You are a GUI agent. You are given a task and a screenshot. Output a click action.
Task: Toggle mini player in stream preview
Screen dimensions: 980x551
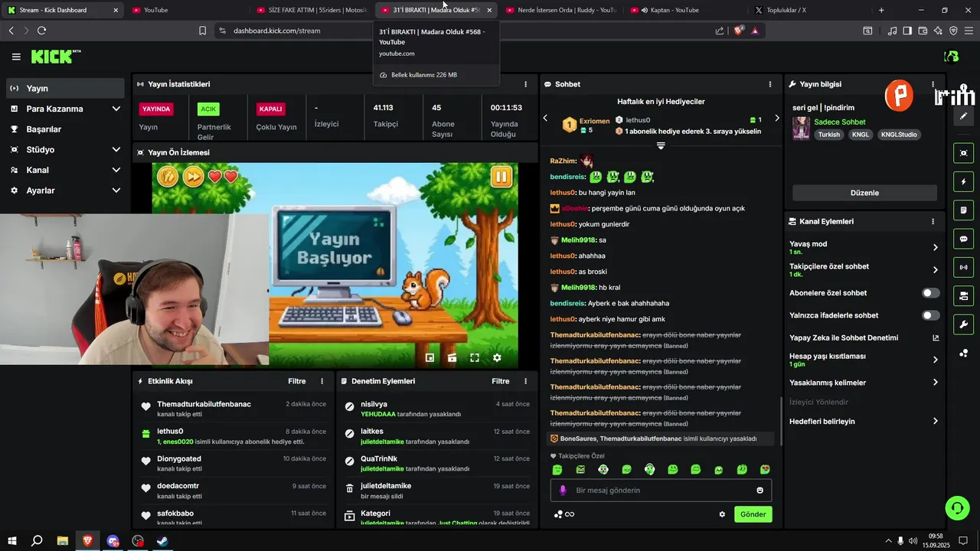pos(430,357)
